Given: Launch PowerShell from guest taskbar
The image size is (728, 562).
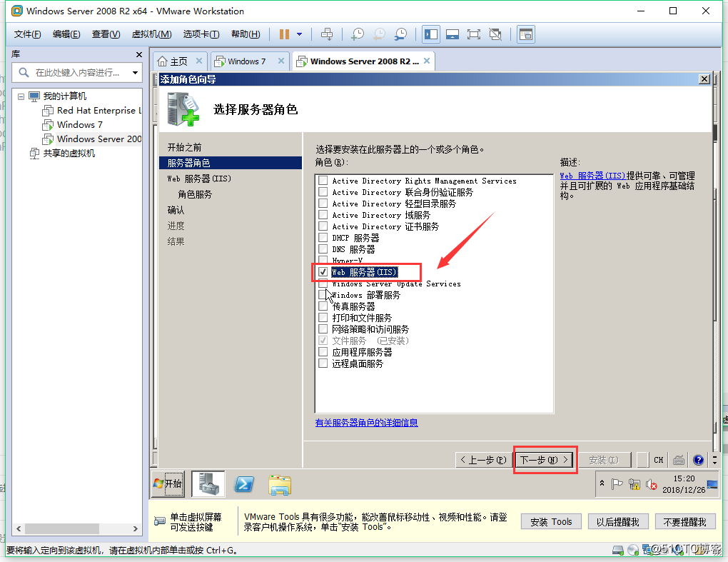Looking at the screenshot, I should [x=244, y=484].
